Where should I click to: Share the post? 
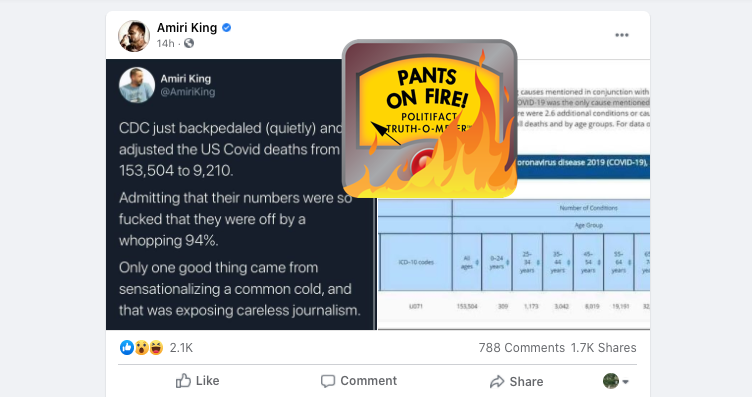[517, 381]
